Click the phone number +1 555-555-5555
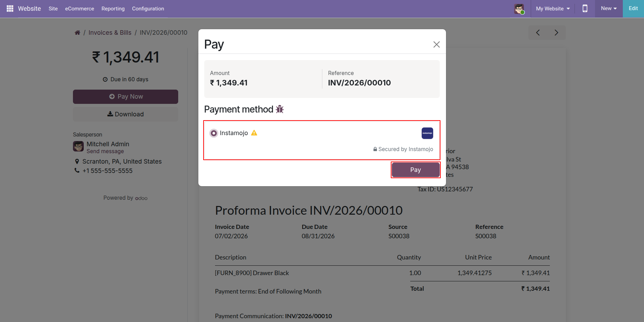Screen dimensions: 644x322 108,171
